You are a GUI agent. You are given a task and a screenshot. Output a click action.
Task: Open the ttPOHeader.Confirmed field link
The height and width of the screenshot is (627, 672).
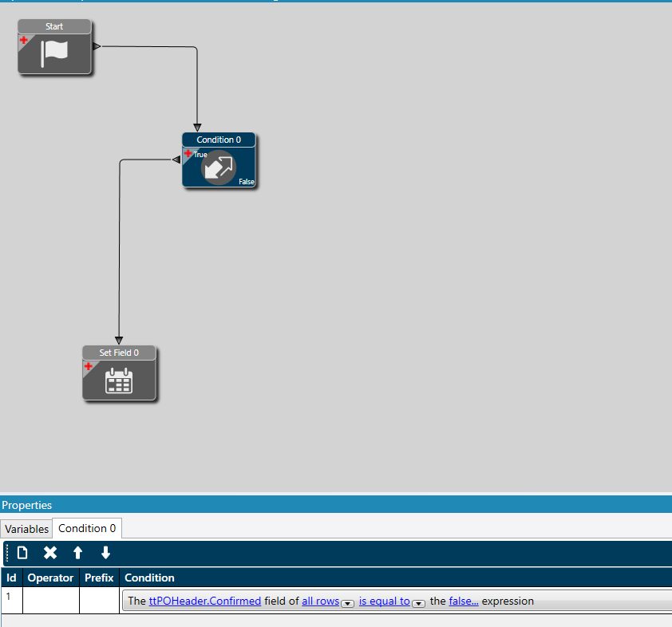(205, 601)
